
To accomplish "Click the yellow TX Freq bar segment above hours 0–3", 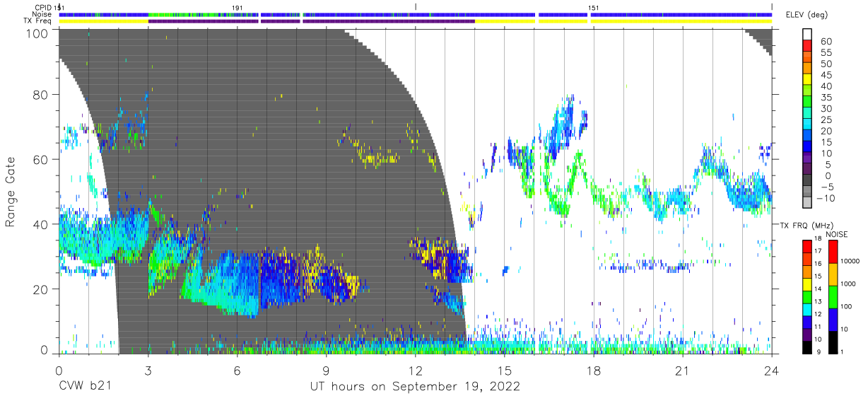I will 103,21.
